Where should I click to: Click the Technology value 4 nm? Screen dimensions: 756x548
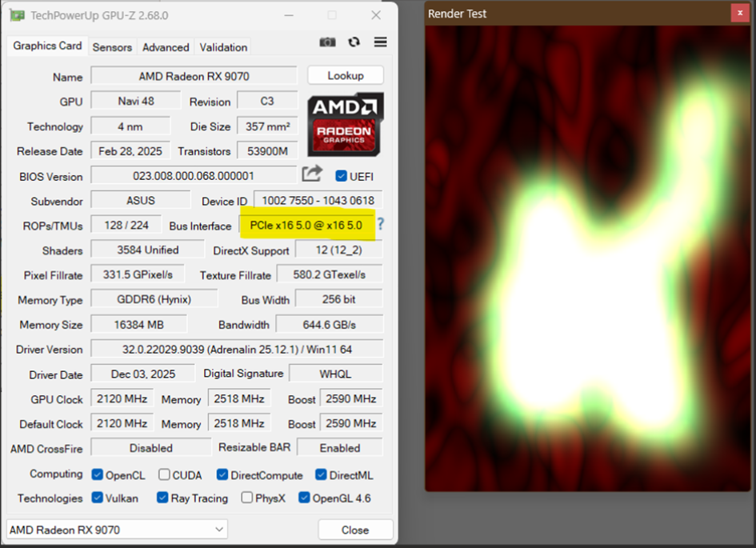point(130,126)
